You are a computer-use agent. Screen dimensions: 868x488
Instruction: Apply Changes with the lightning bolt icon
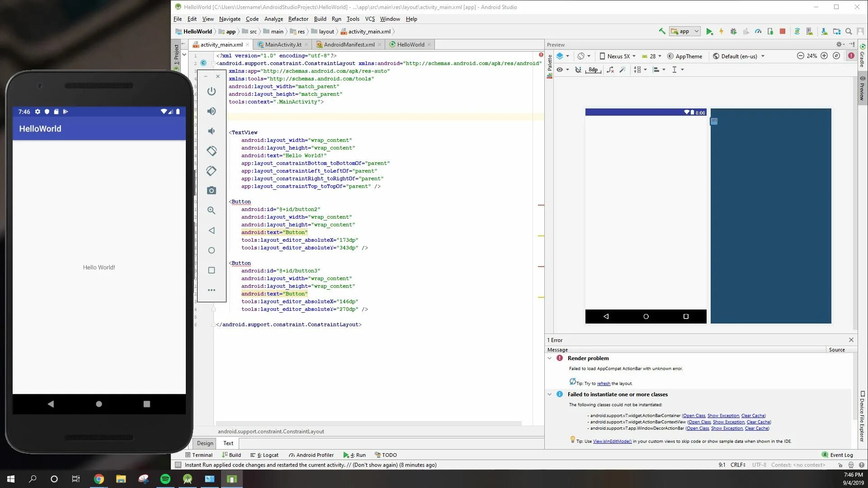point(721,32)
